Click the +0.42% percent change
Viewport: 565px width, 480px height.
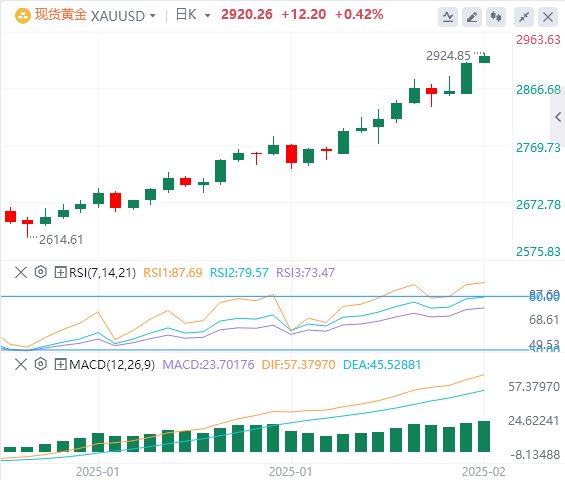(x=359, y=14)
